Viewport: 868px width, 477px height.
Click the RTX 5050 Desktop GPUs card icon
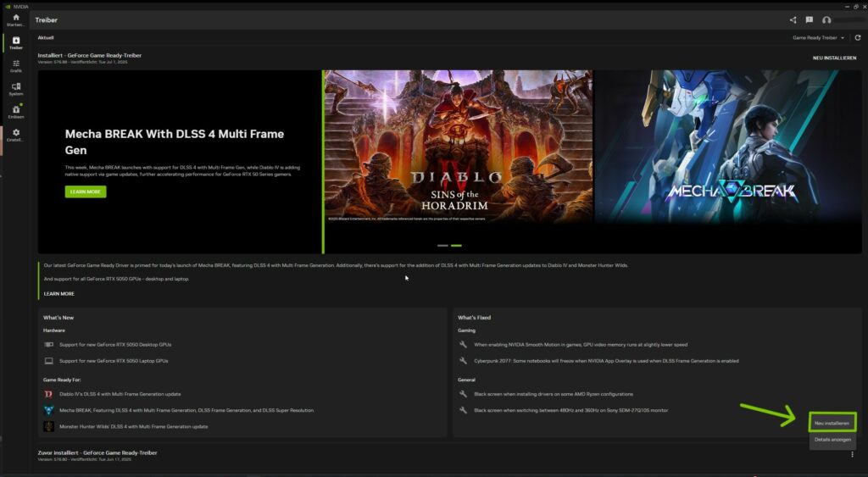point(48,344)
